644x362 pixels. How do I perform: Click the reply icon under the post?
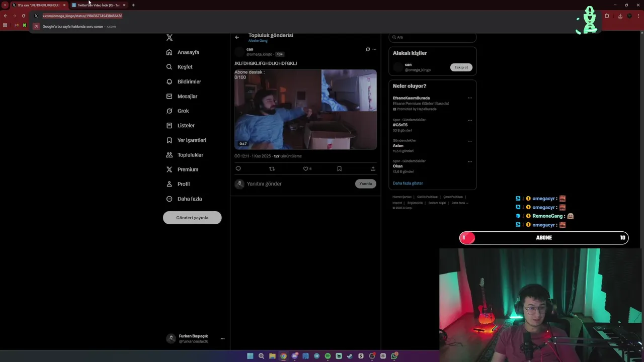pyautogui.click(x=238, y=168)
